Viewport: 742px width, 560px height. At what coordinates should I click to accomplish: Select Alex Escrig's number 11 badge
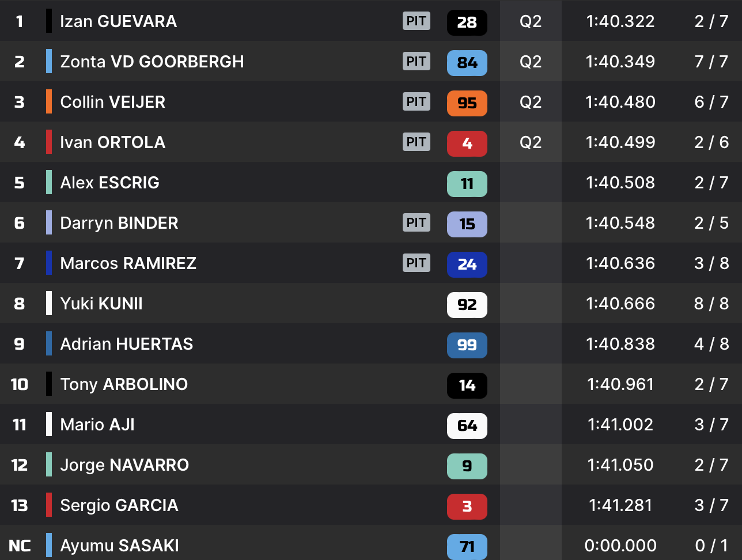tap(467, 184)
